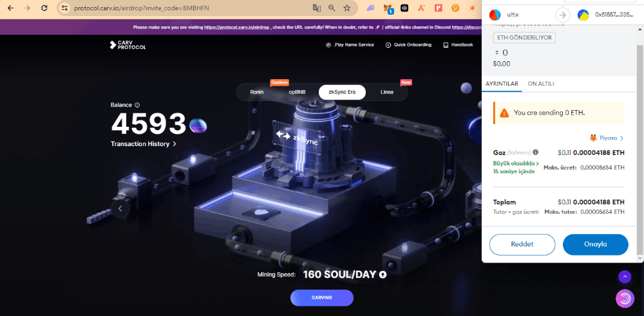Click the Maks. tutar 0.00005654 ETH value
Image resolution: width=644 pixels, height=316 pixels.
[x=603, y=212]
